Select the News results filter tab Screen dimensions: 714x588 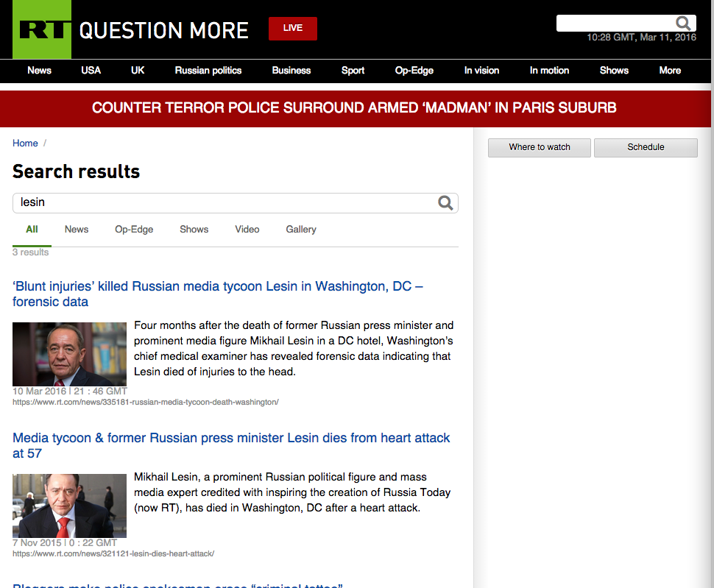pyautogui.click(x=77, y=230)
